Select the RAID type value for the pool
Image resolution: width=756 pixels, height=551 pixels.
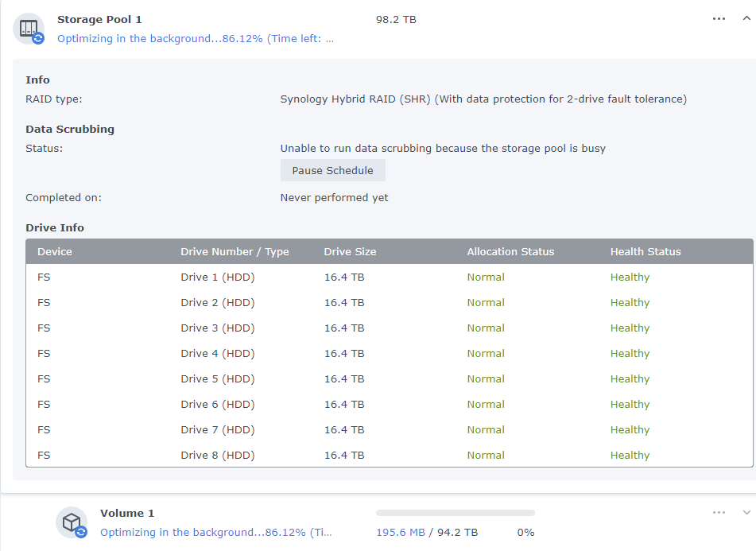[x=485, y=99]
